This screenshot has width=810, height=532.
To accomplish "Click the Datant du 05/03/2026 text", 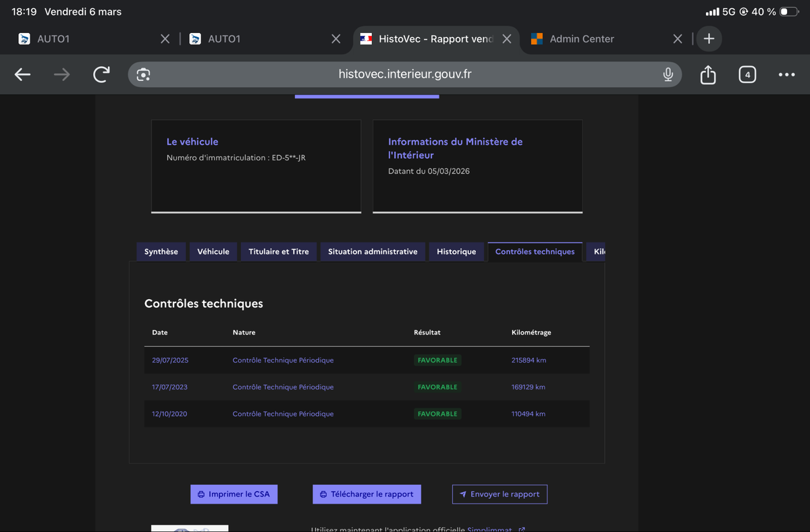I will [429, 171].
